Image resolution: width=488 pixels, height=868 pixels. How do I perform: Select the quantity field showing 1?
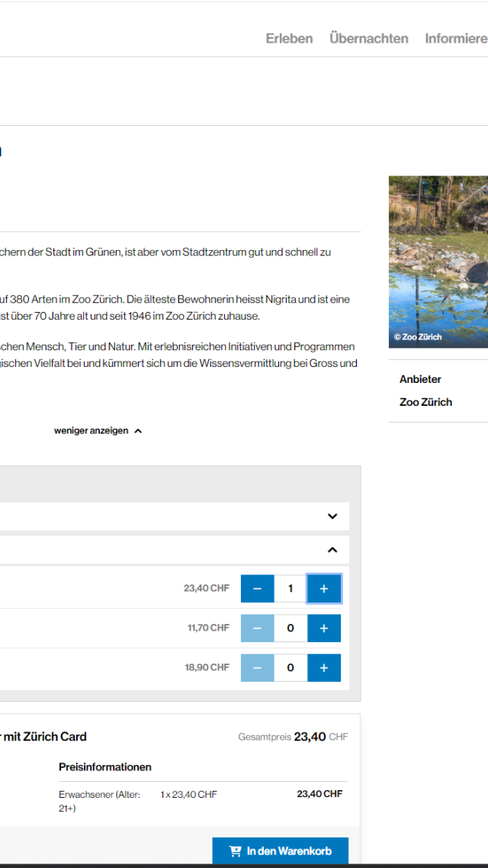point(291,588)
